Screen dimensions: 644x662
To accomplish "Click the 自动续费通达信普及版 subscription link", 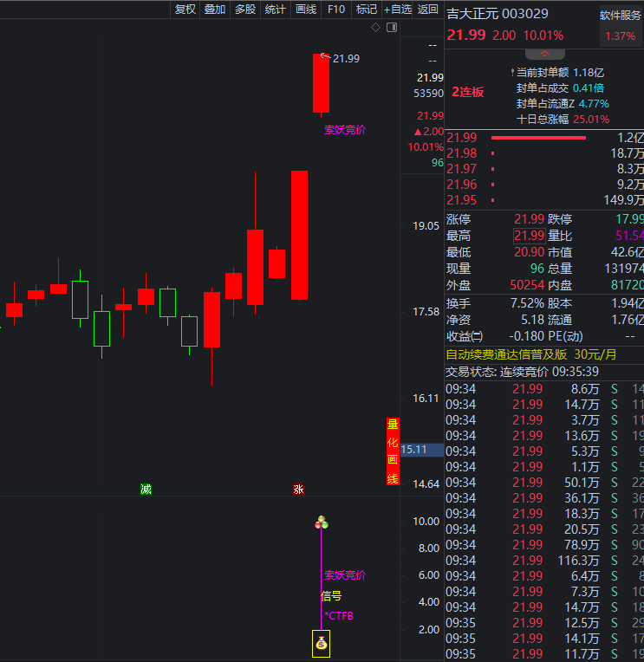I will [531, 354].
